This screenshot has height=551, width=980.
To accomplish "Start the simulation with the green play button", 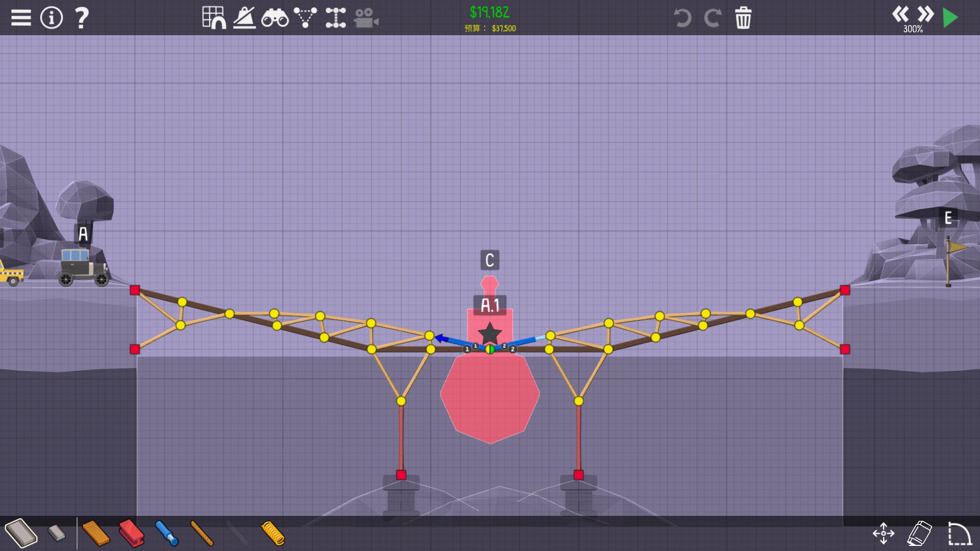I will pos(950,18).
